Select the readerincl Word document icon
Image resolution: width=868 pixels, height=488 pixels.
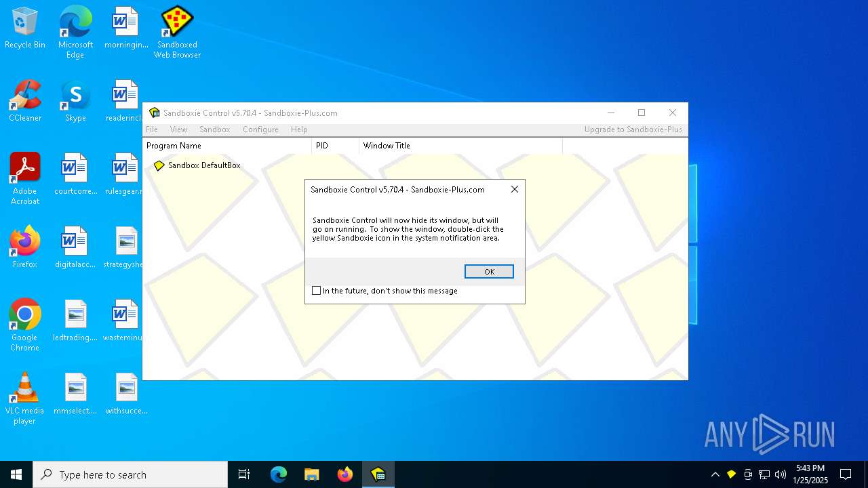coord(125,102)
